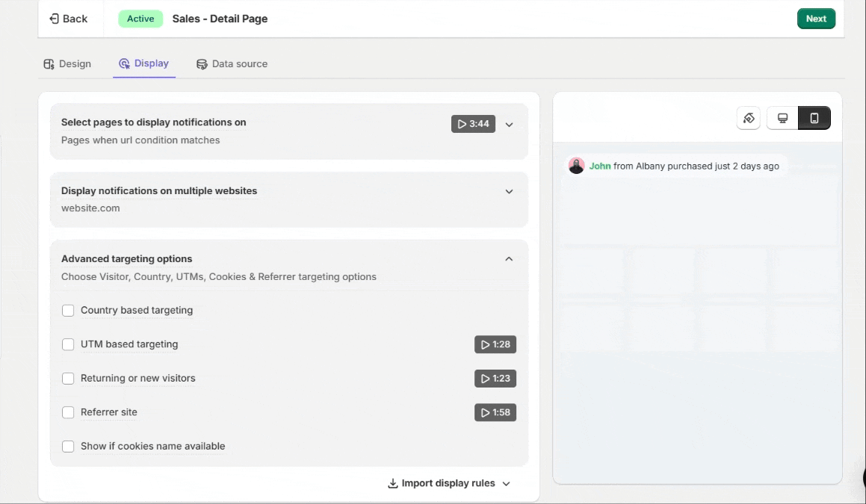This screenshot has height=504, width=866.
Task: Play the 3:44 tutorial video
Action: [x=473, y=124]
